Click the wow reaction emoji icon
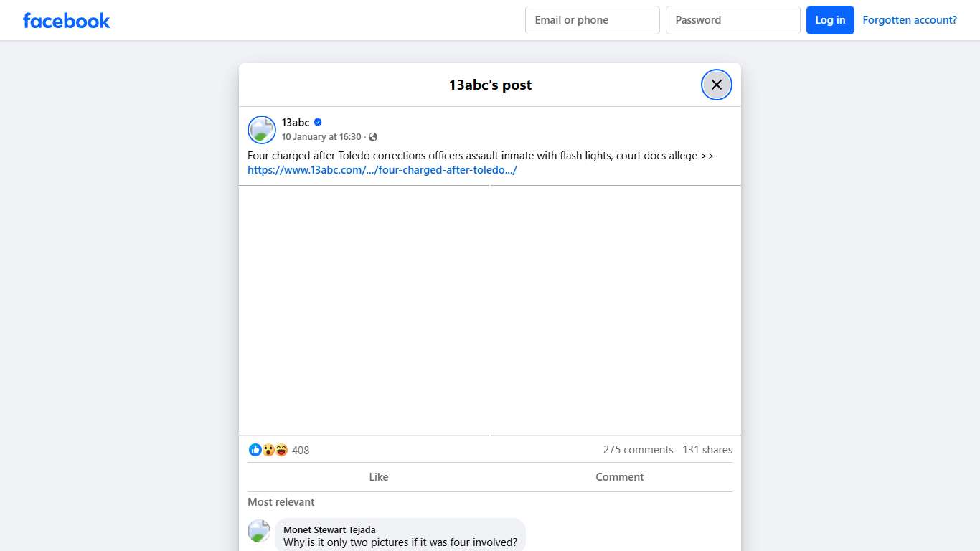The image size is (980, 551). click(x=268, y=450)
